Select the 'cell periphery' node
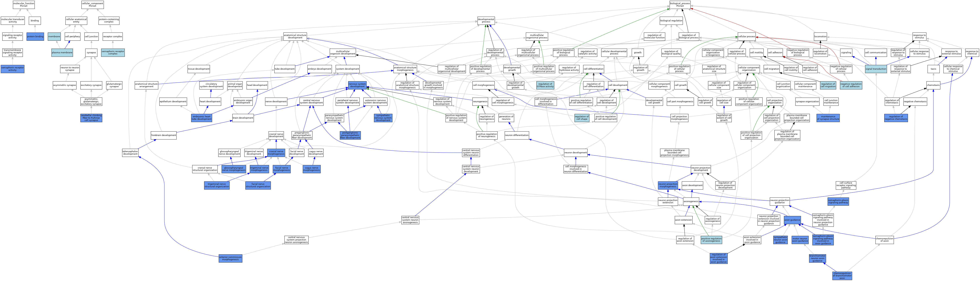Screen dimensions: 980x281 click(x=72, y=37)
